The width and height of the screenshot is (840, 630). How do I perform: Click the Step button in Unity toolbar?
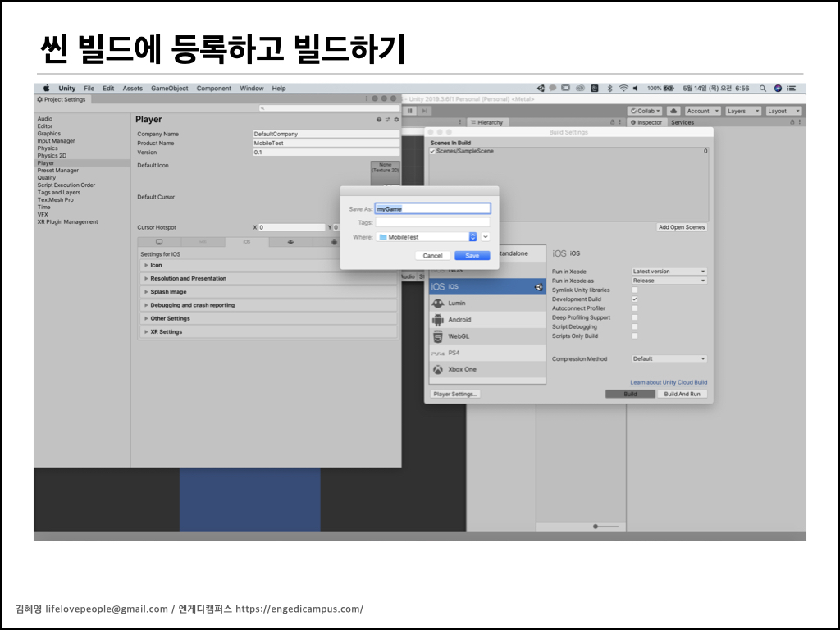tap(424, 111)
